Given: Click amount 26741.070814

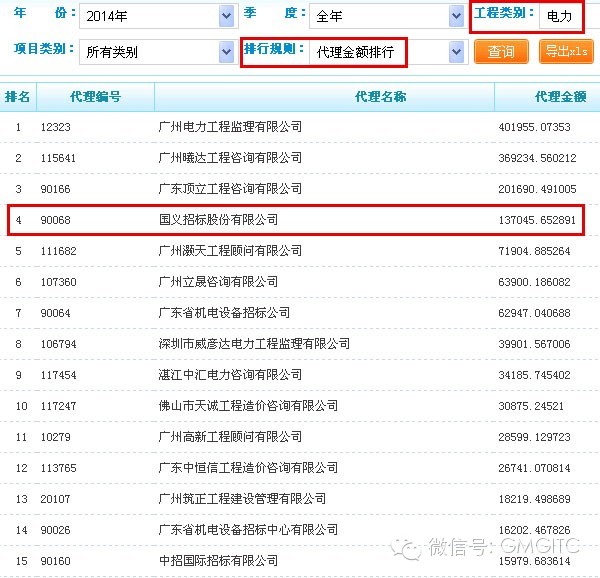Looking at the screenshot, I should click(534, 468).
